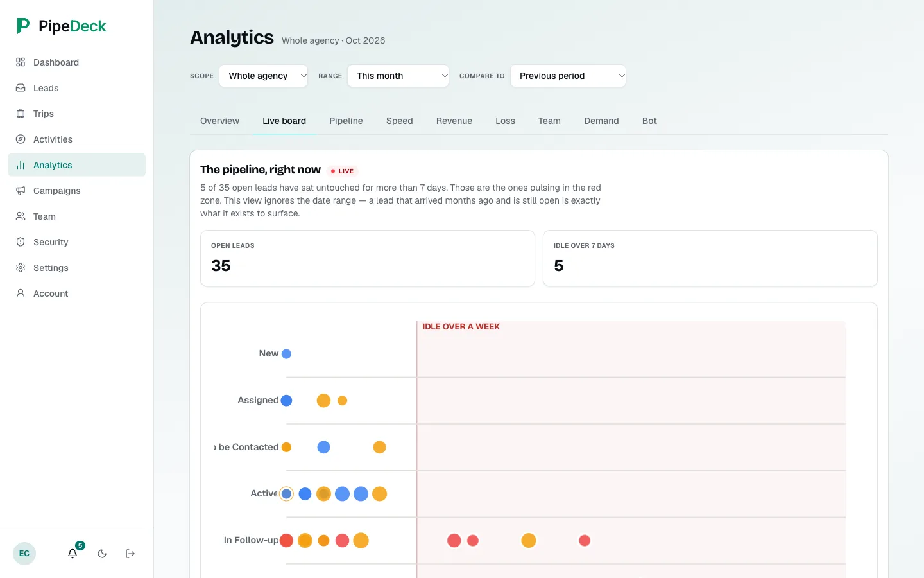Open Account via its person icon

21,293
